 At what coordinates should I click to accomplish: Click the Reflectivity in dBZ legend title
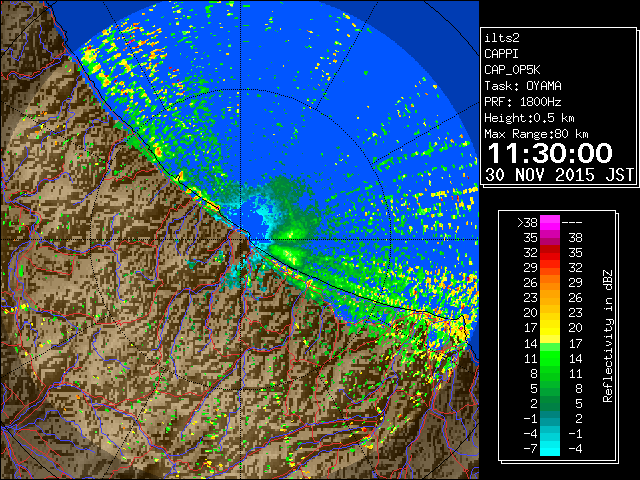coord(607,336)
